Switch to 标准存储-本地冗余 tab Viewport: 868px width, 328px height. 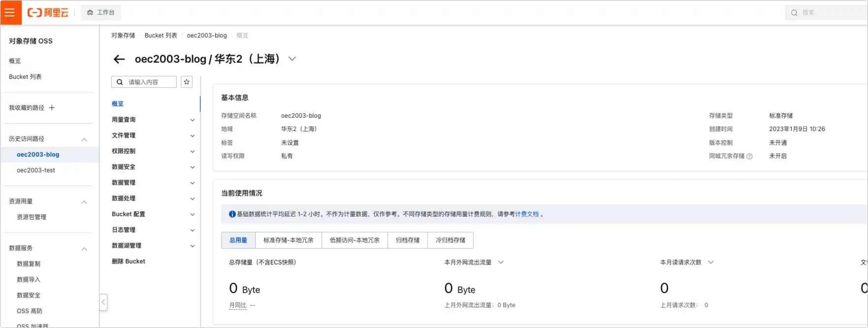(x=289, y=240)
